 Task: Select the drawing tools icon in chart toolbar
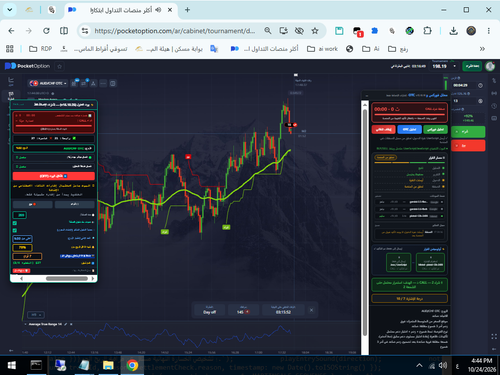coord(93,83)
